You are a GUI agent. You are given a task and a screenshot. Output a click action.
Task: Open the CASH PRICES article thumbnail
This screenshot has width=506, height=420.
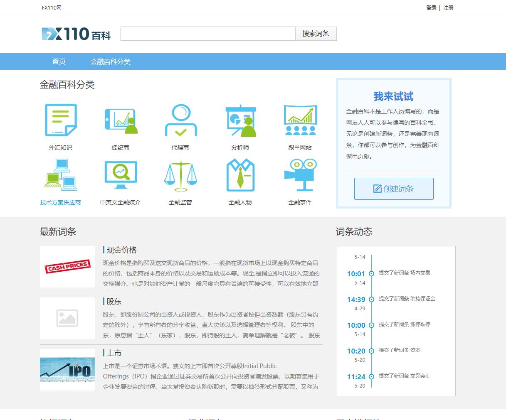[67, 267]
